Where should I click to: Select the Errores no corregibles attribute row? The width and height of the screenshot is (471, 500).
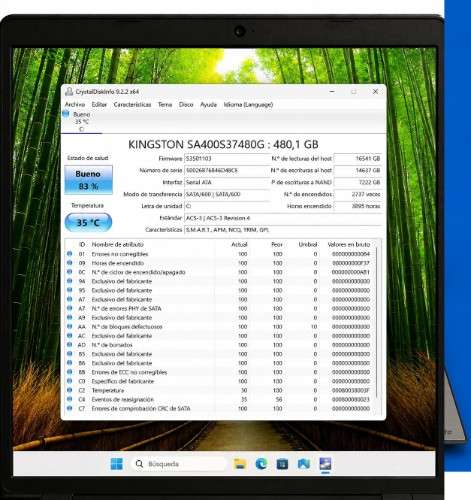pos(220,254)
